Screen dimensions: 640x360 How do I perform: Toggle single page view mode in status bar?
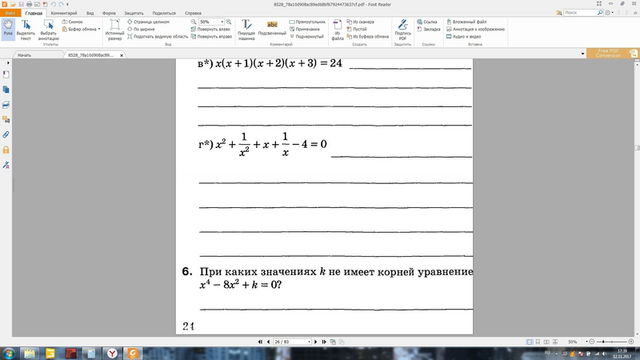tap(529, 342)
